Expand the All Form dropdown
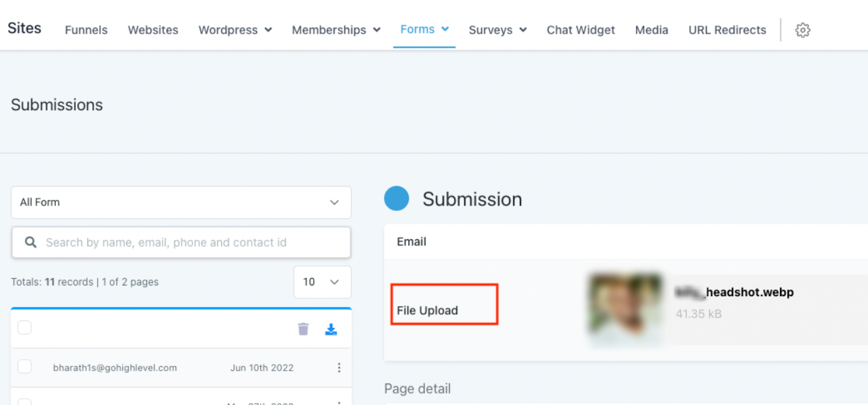The image size is (868, 405). point(181,202)
